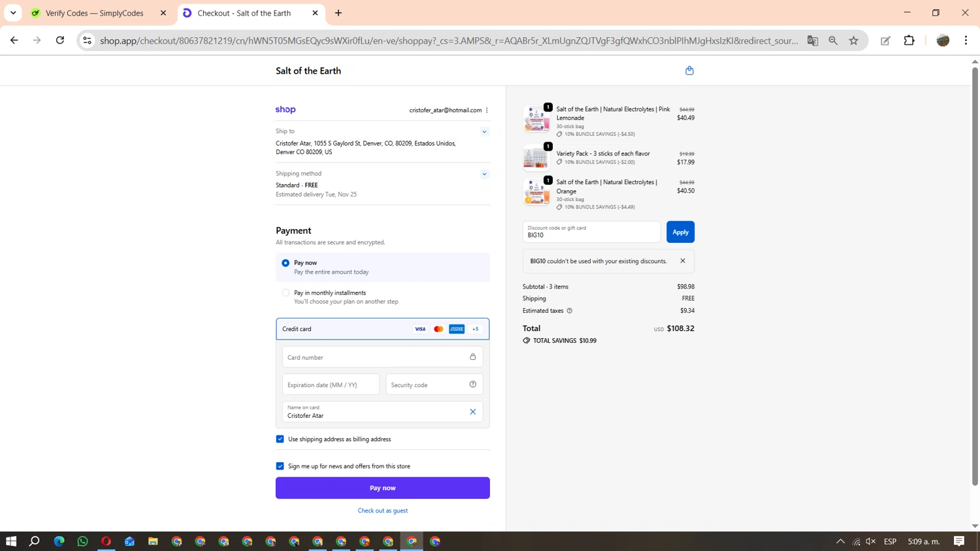This screenshot has height=551, width=980.
Task: Open the Chrome extensions puzzle icon
Action: [x=909, y=40]
